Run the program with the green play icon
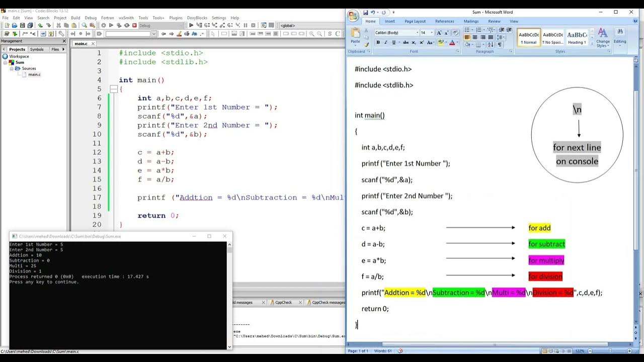Image resolution: width=644 pixels, height=362 pixels. click(x=111, y=25)
